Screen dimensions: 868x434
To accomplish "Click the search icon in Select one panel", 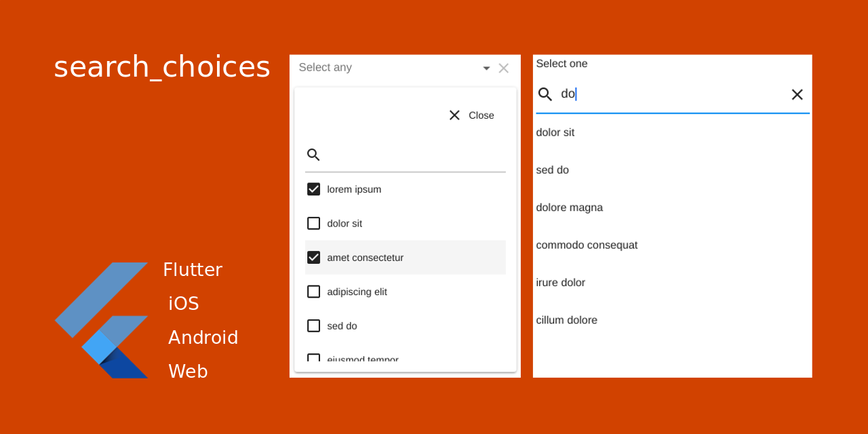I will pos(545,94).
